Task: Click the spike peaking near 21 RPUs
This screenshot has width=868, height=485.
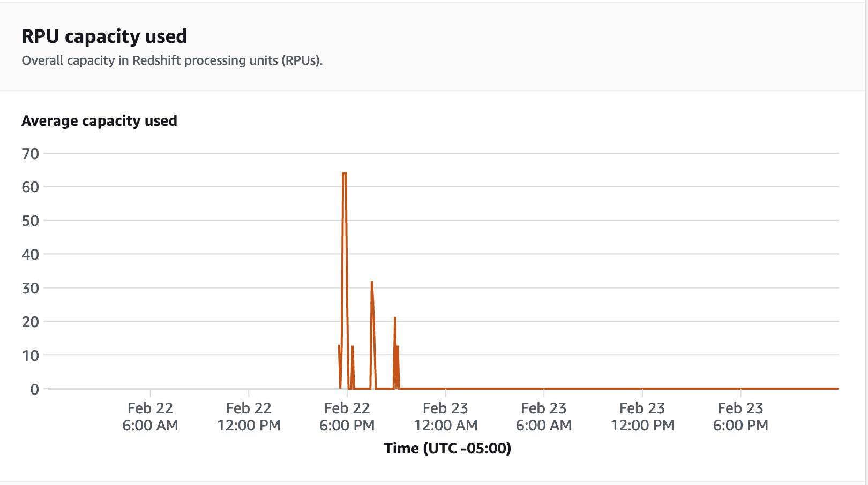Action: point(395,319)
